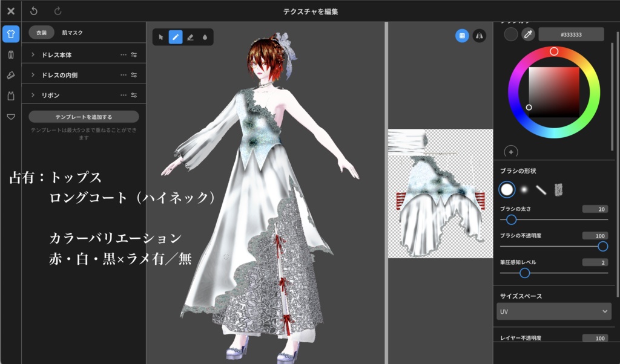Image resolution: width=620 pixels, height=364 pixels.
Task: Open more options for ドレス本体
Action: 124,54
